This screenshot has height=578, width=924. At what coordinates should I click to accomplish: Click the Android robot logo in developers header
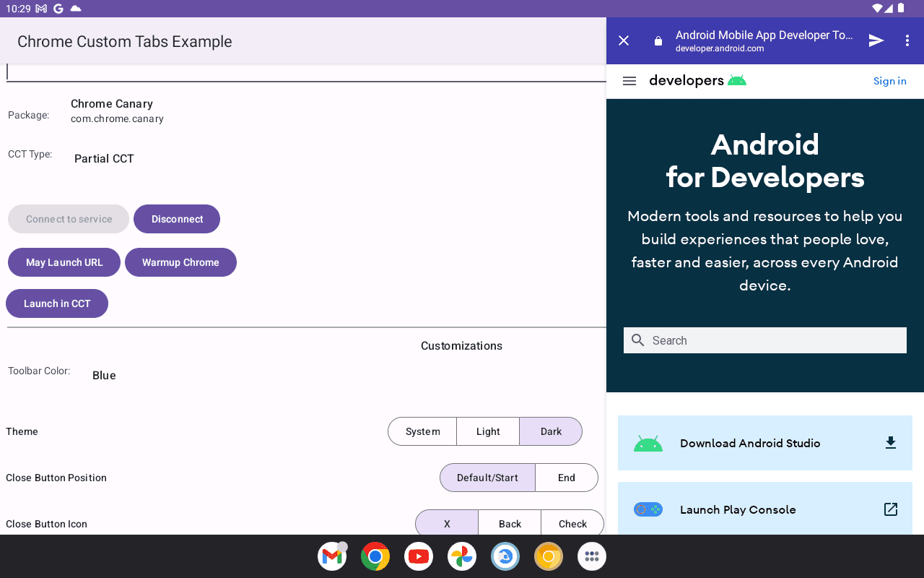[737, 80]
